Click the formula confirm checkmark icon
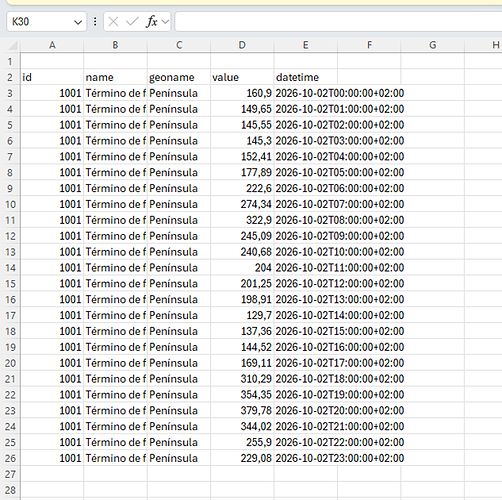 pos(132,22)
